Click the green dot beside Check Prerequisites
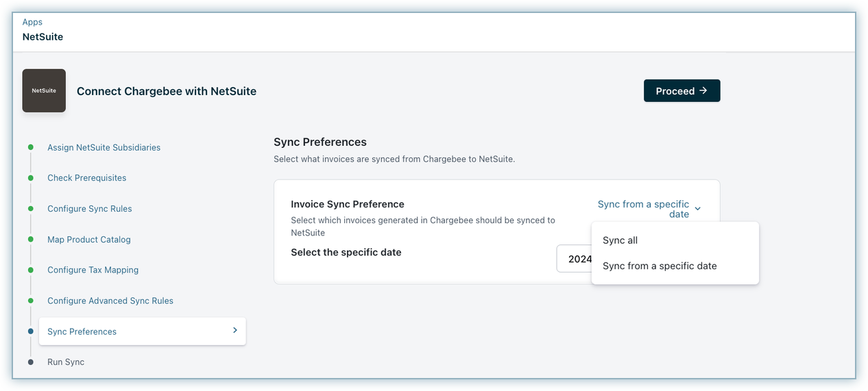Image resolution: width=868 pixels, height=391 pixels. [30, 178]
